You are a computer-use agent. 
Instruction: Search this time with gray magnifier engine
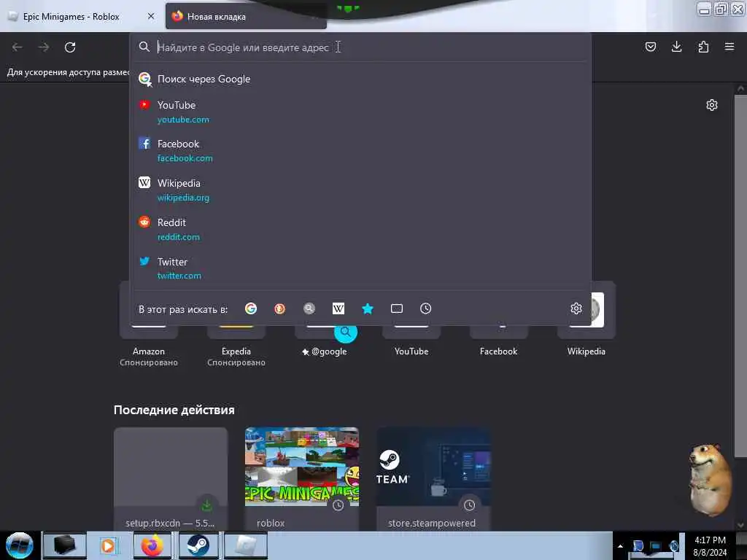click(309, 308)
